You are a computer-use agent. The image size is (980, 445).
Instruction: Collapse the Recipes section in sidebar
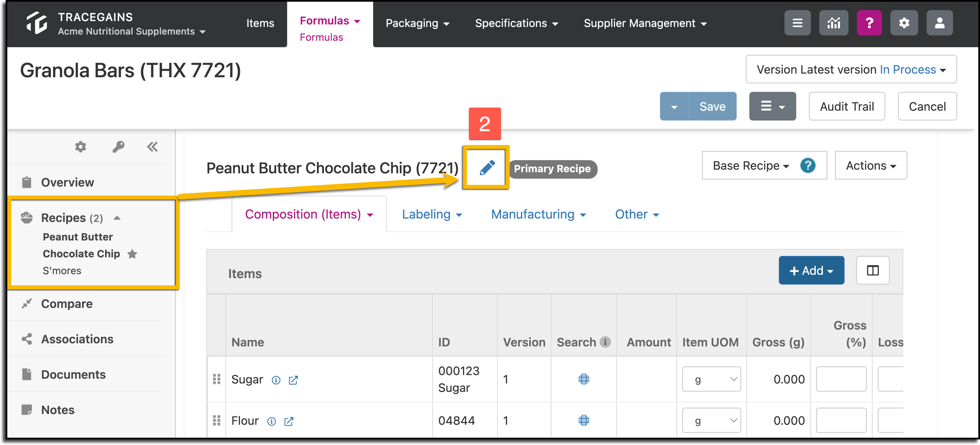tap(117, 218)
